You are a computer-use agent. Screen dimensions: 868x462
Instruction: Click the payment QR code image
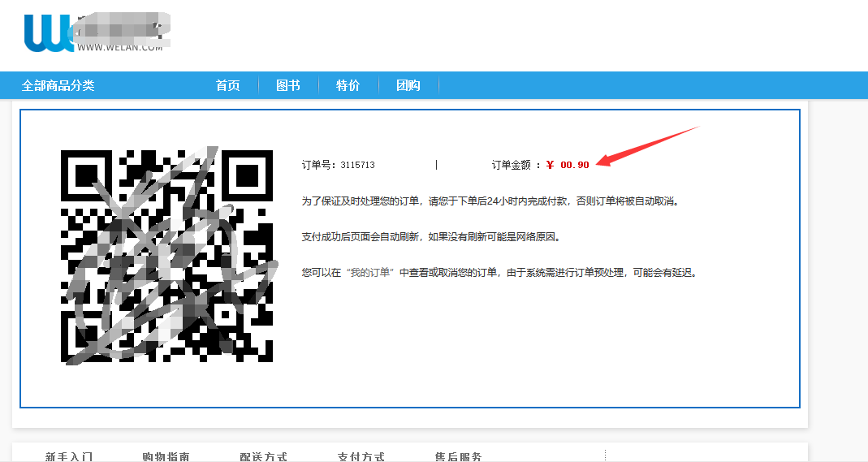pyautogui.click(x=166, y=257)
